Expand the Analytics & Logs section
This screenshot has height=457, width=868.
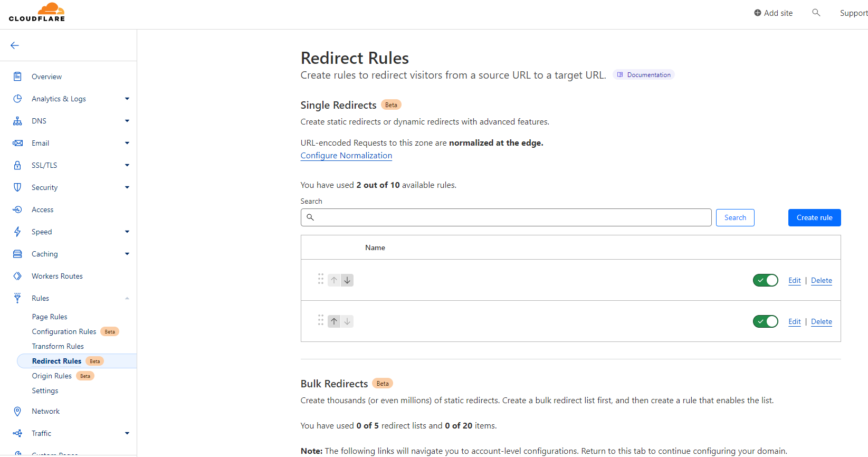pyautogui.click(x=127, y=99)
